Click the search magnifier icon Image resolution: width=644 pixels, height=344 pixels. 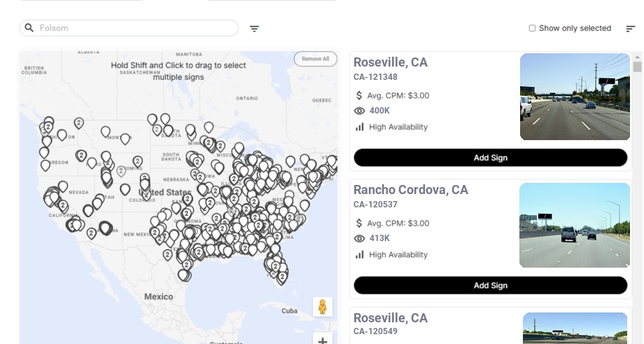point(29,28)
